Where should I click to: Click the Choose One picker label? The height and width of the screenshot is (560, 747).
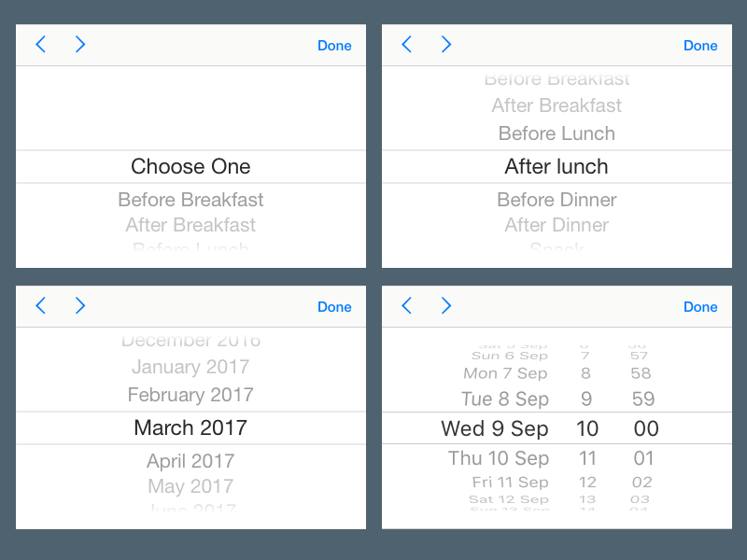pyautogui.click(x=190, y=166)
